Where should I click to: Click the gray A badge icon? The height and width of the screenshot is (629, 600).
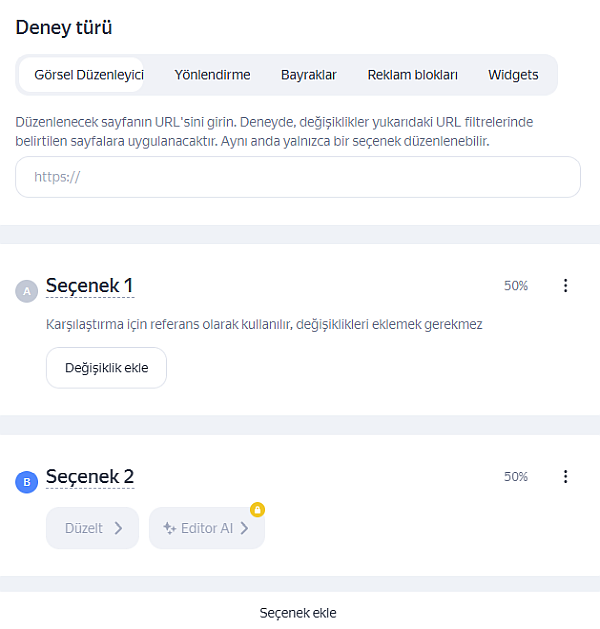pos(26,291)
